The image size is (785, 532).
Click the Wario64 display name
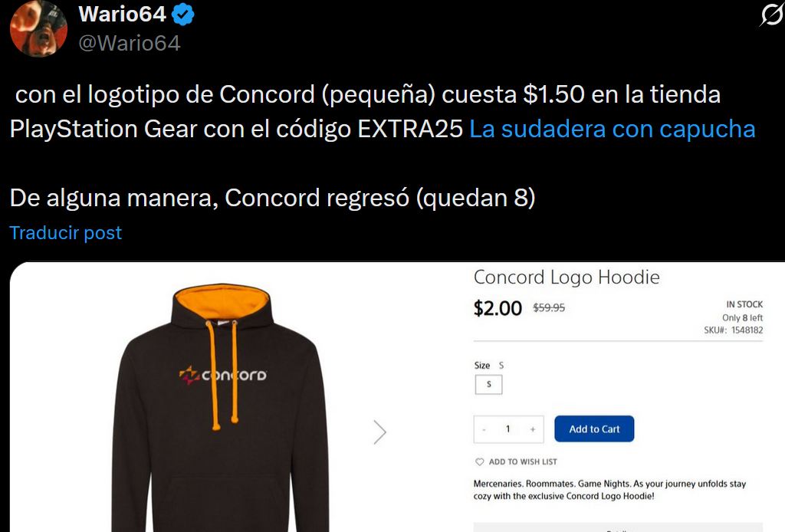coord(123,14)
